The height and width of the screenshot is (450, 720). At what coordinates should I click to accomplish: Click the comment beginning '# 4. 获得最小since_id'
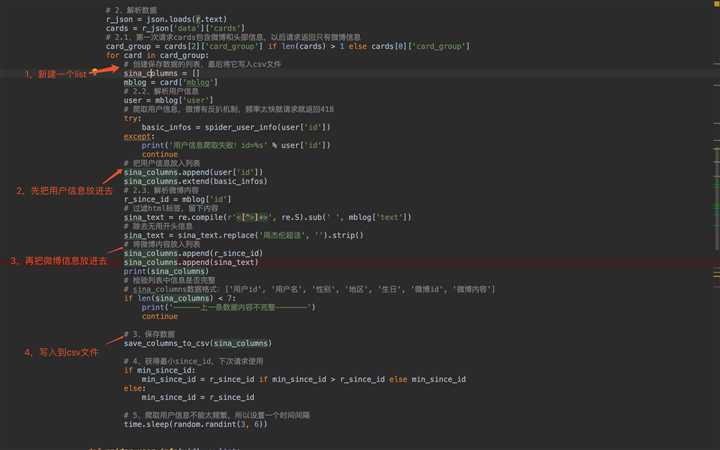point(193,361)
